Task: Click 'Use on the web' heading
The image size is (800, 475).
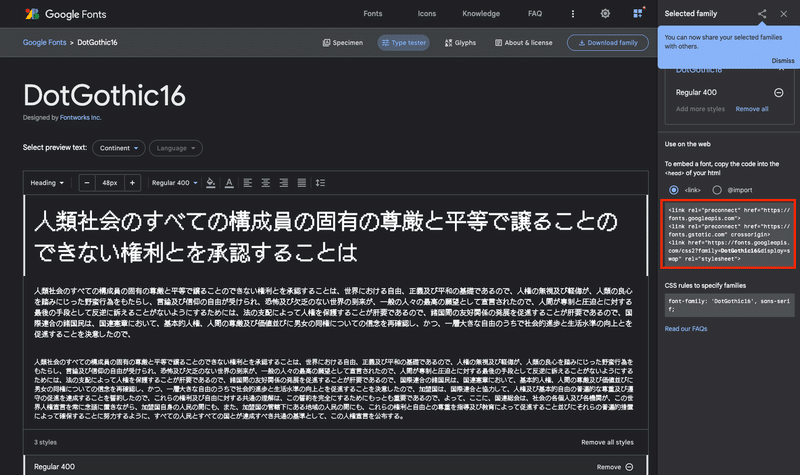Action: coord(687,144)
